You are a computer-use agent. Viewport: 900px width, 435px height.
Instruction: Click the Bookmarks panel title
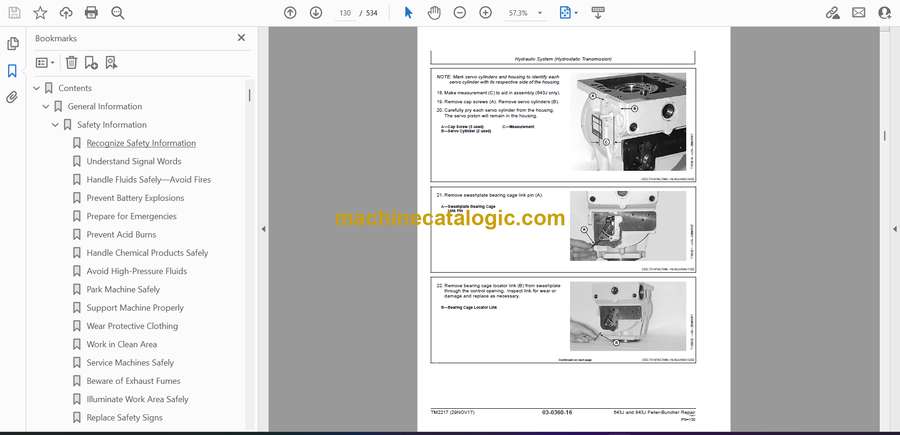tap(56, 38)
